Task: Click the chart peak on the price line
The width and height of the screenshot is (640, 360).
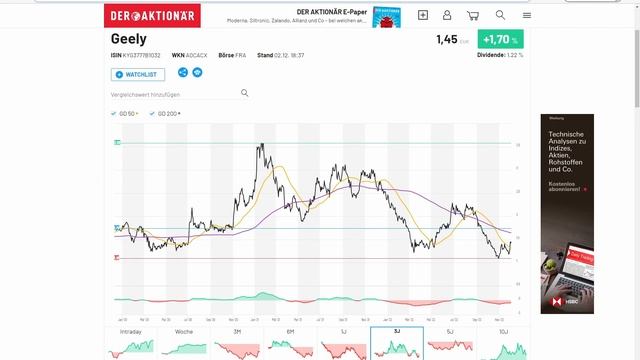Action: pos(262,144)
